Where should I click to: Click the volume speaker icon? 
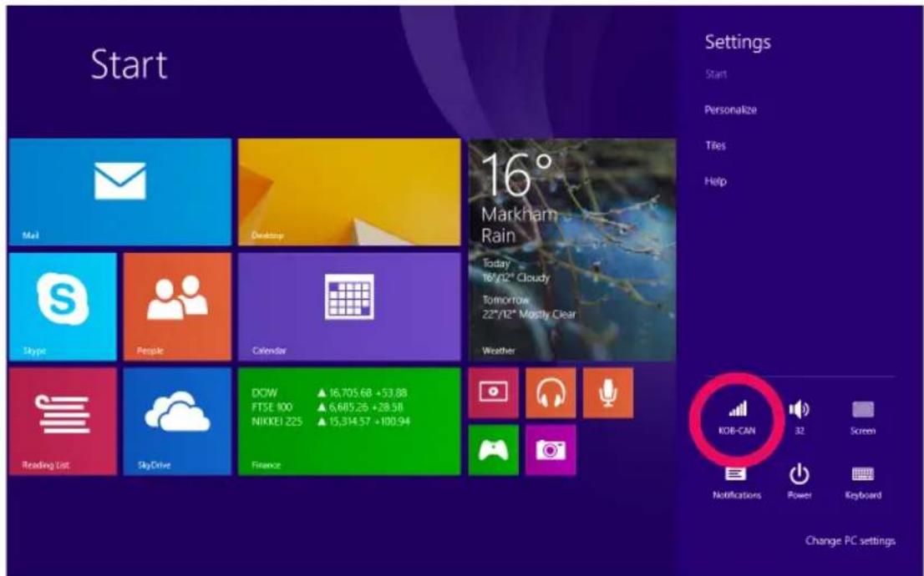(x=799, y=417)
